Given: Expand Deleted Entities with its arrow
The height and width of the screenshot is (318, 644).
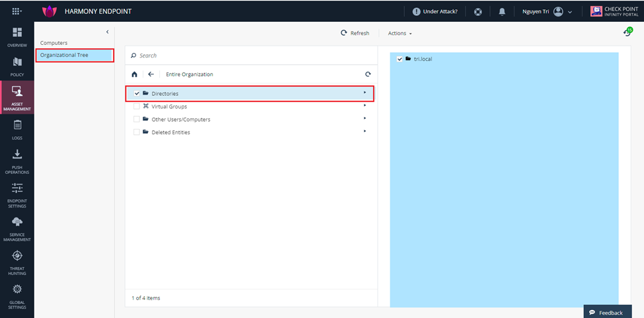Looking at the screenshot, I should (x=365, y=131).
